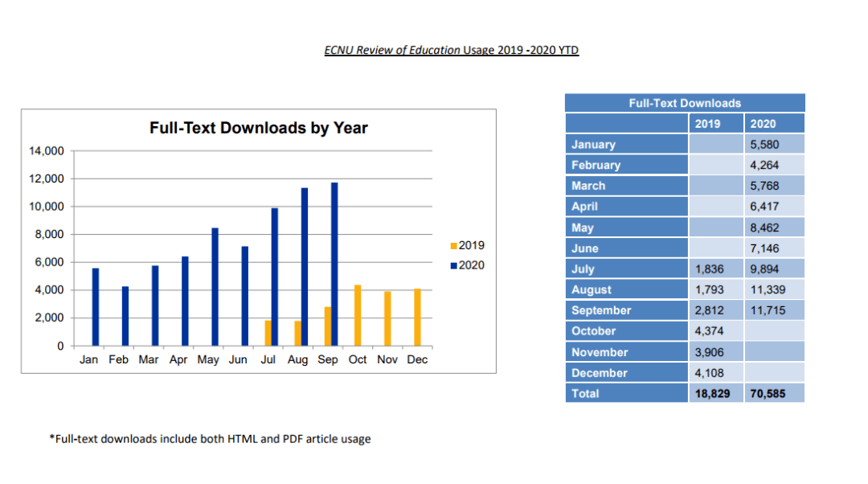Click the Oct label on the x-axis

click(358, 359)
